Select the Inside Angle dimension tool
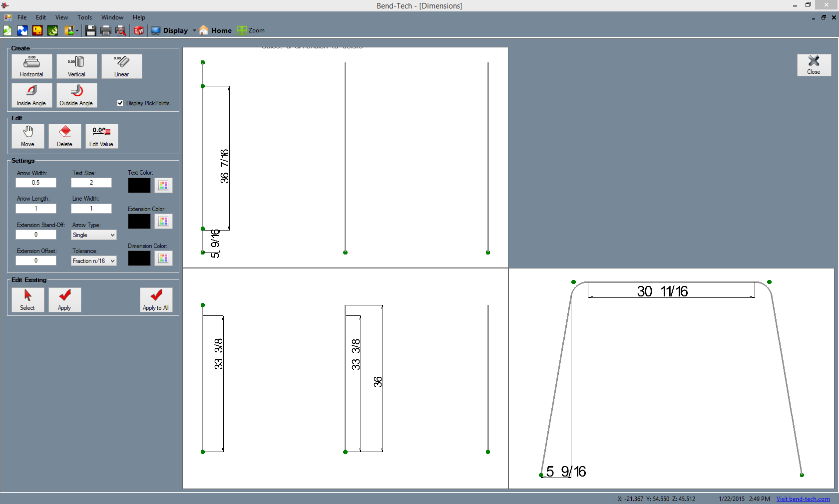This screenshot has width=839, height=504. tap(31, 95)
